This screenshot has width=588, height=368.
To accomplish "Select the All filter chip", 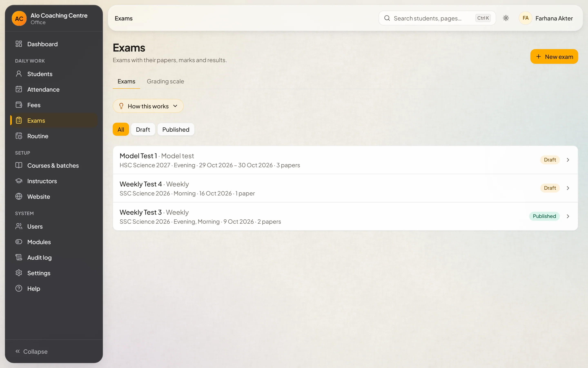I will pyautogui.click(x=121, y=129).
